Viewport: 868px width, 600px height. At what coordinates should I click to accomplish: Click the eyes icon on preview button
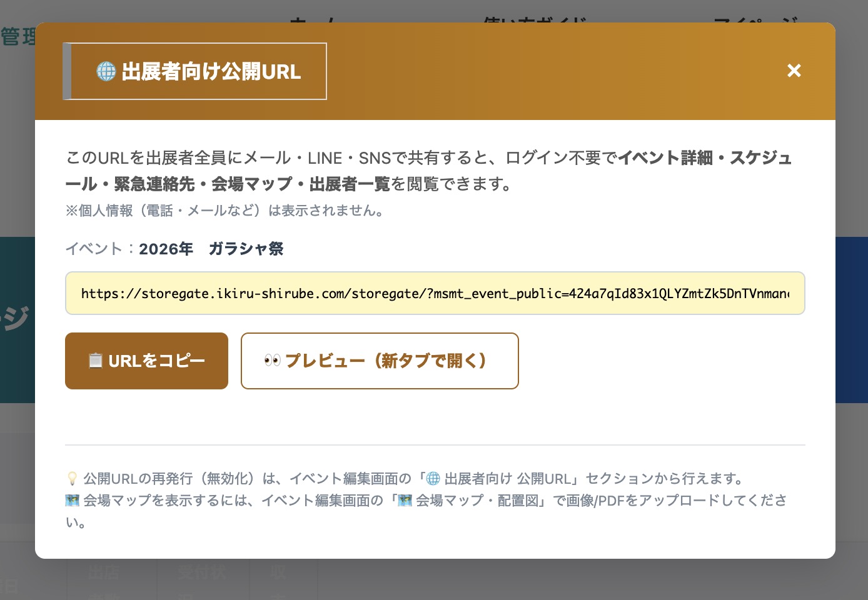pyautogui.click(x=272, y=361)
